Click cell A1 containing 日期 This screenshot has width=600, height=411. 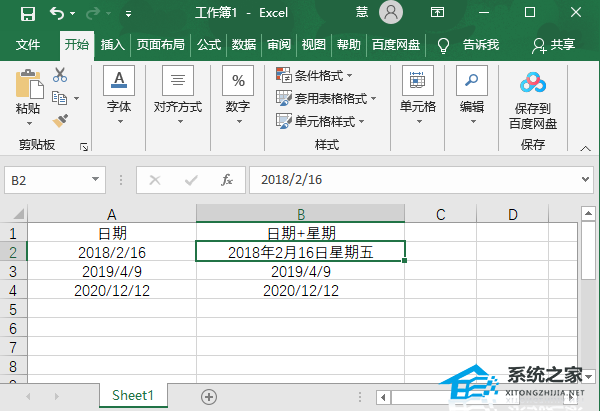click(112, 232)
